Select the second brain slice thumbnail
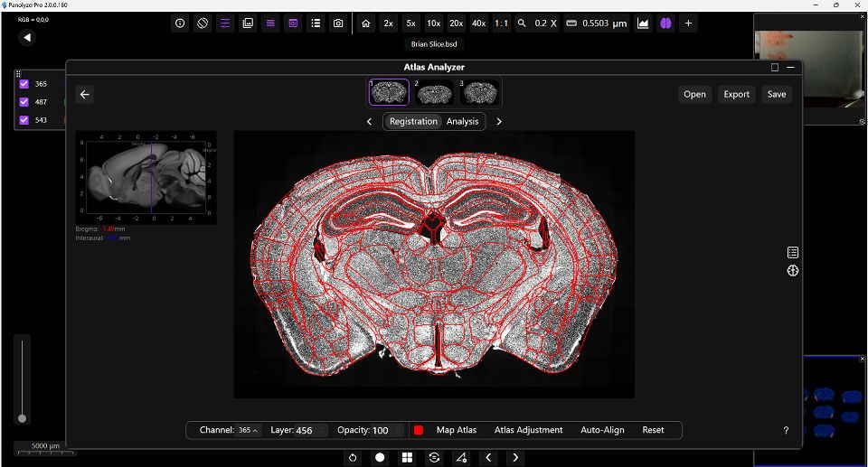The height and width of the screenshot is (467, 868). click(434, 92)
